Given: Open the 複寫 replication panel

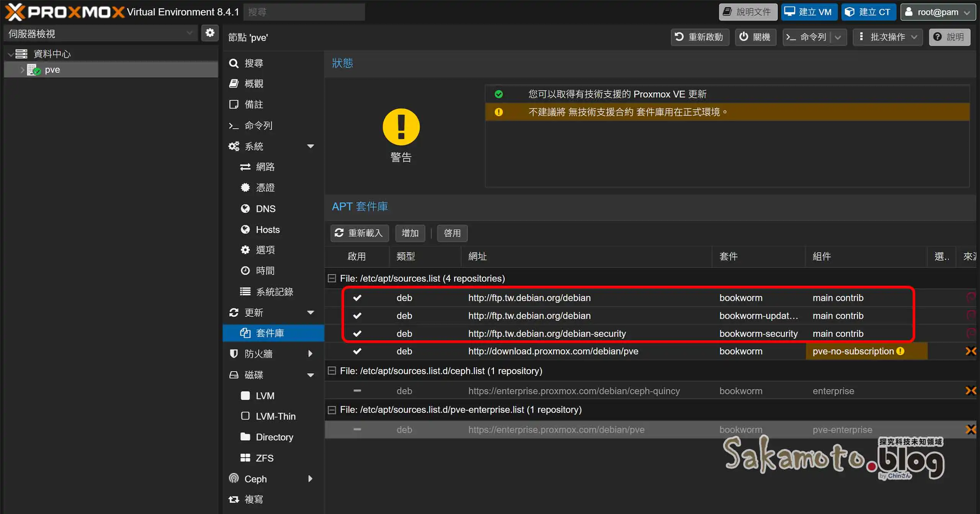Looking at the screenshot, I should (234, 499).
